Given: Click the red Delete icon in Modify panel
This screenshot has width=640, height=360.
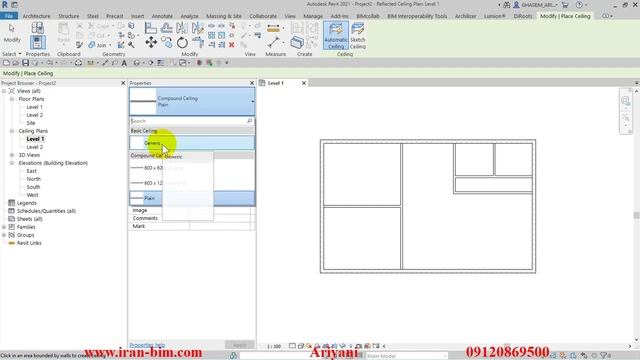Looking at the screenshot, I should pos(231,45).
